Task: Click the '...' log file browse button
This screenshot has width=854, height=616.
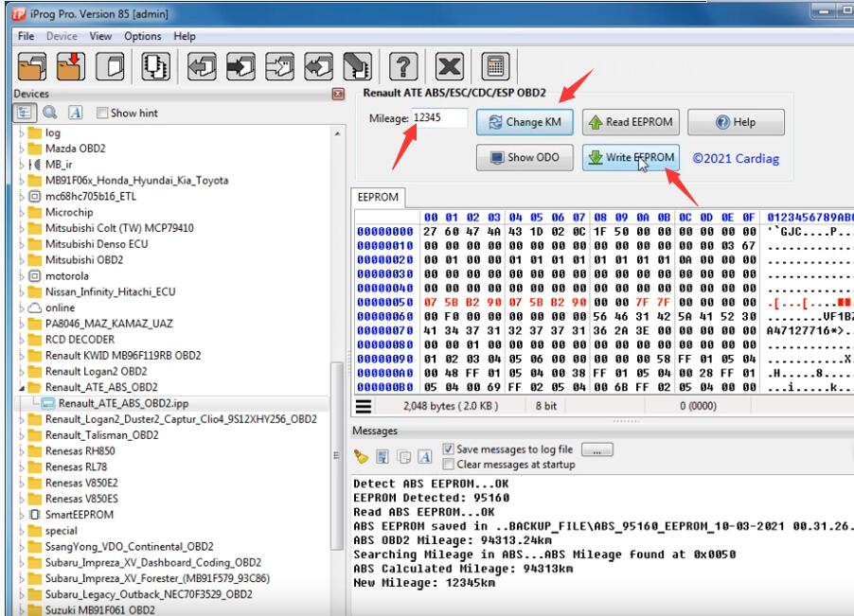Action: click(x=596, y=450)
